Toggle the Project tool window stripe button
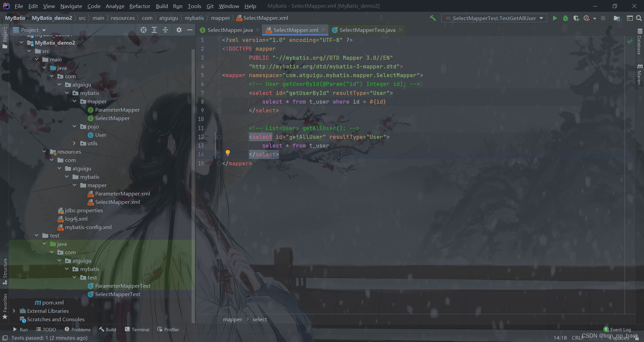The width and height of the screenshot is (644, 342). [5, 38]
